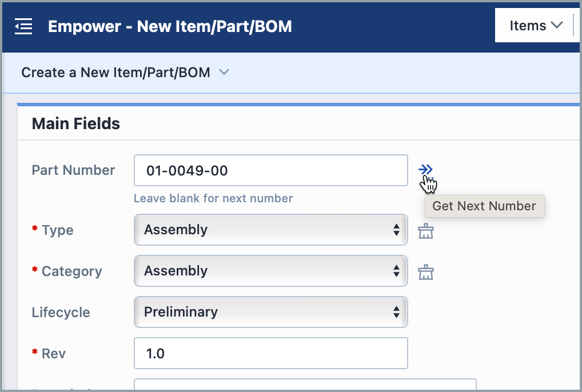Open the Type dropdown showing Assembly
Image resolution: width=582 pixels, height=392 pixels.
click(x=270, y=230)
